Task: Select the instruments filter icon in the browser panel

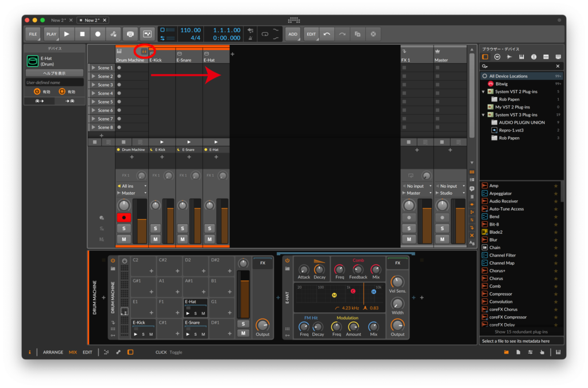Action: 523,56
